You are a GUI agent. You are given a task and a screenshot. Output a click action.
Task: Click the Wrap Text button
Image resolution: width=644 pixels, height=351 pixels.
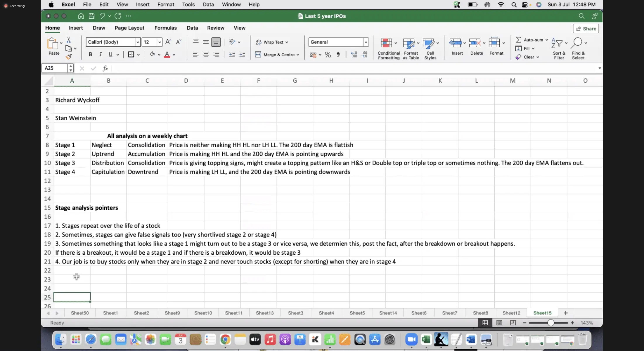[272, 42]
